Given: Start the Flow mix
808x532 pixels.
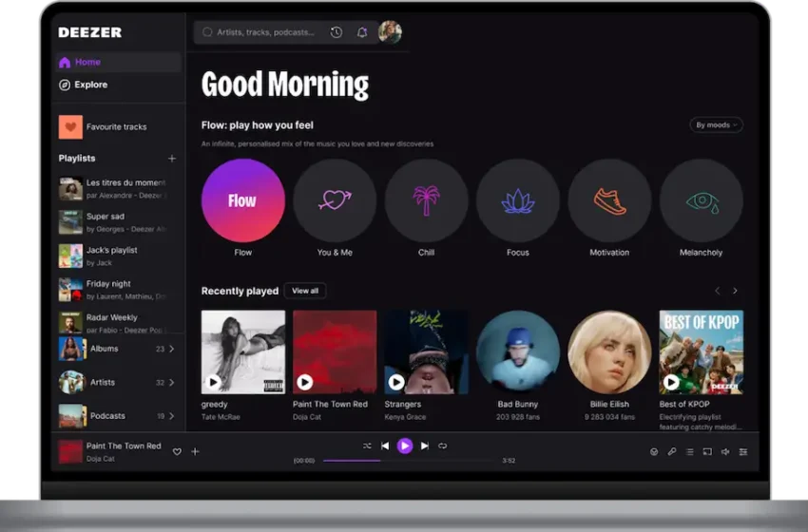Looking at the screenshot, I should 243,200.
